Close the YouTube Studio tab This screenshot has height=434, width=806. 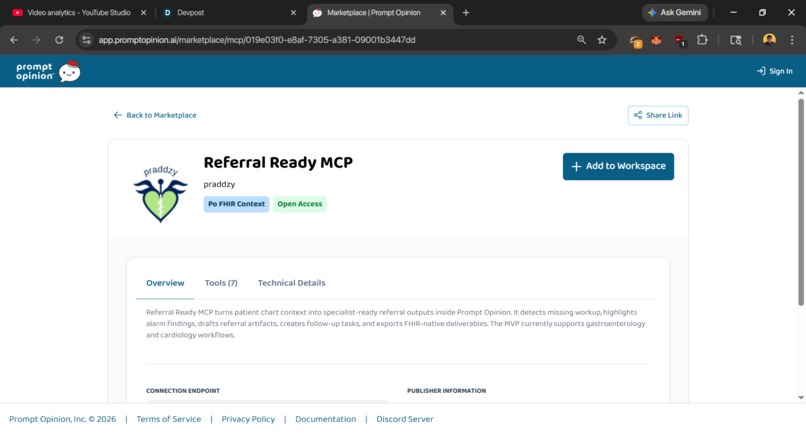coord(143,13)
